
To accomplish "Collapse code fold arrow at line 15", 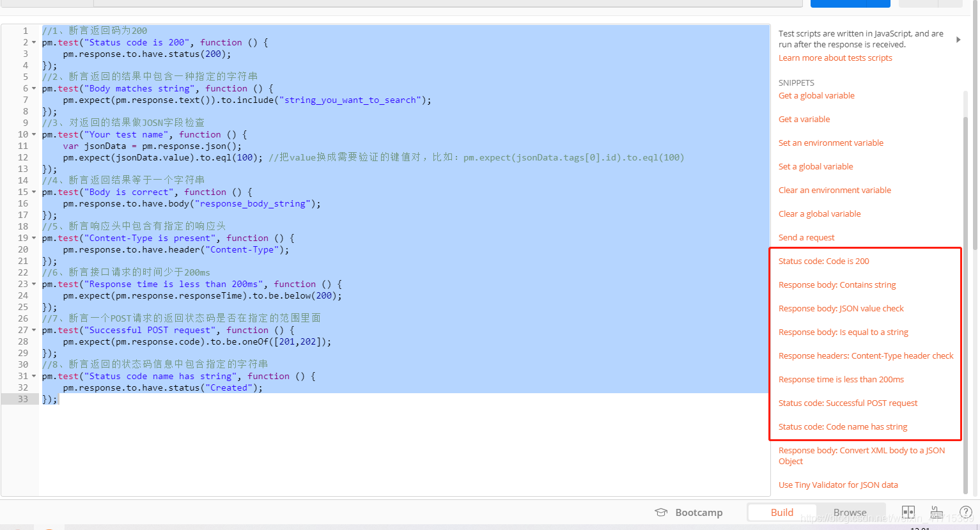I will (x=34, y=192).
